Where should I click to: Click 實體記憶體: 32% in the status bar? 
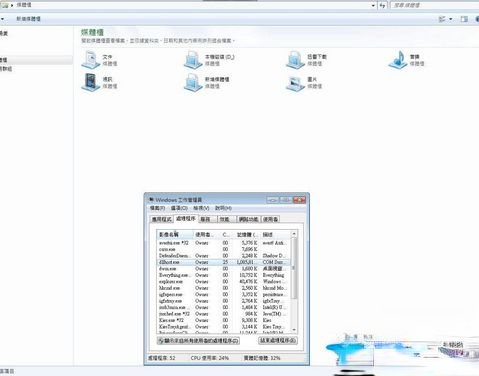pos(262,358)
